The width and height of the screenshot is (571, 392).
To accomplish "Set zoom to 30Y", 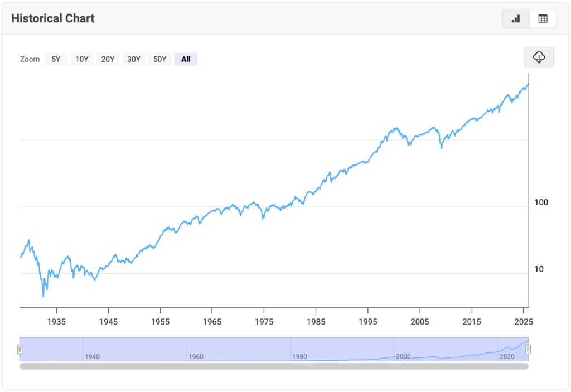I will tap(134, 59).
